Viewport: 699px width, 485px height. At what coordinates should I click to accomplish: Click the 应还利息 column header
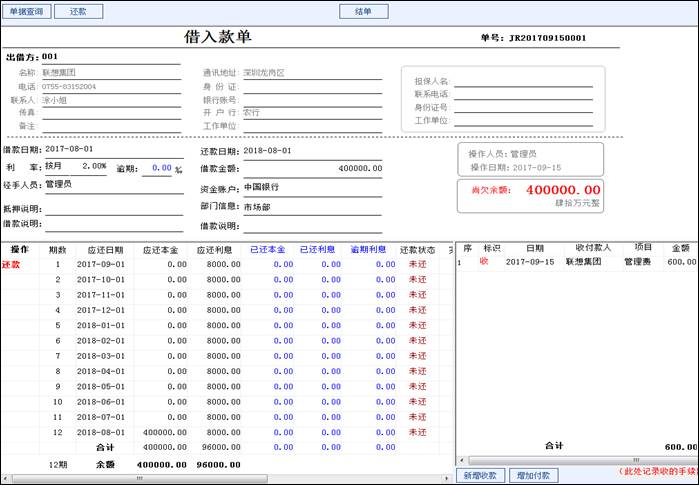(x=214, y=249)
